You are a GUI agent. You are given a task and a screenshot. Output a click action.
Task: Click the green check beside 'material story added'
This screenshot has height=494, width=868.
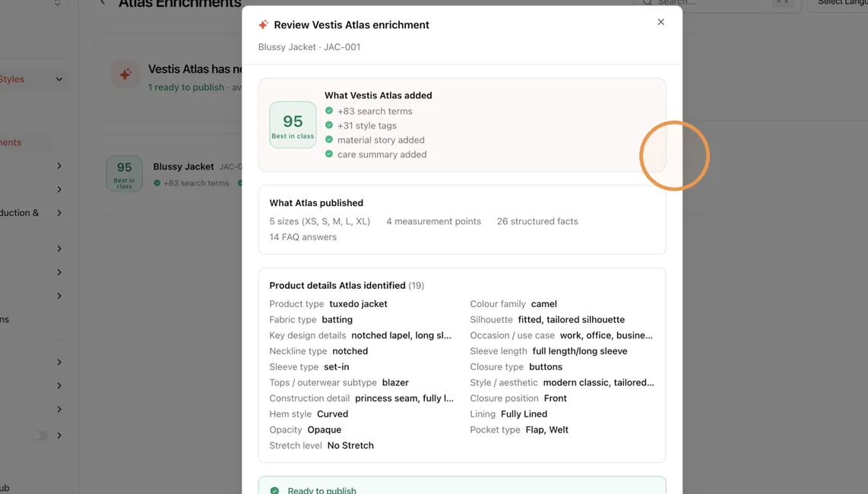pyautogui.click(x=329, y=140)
